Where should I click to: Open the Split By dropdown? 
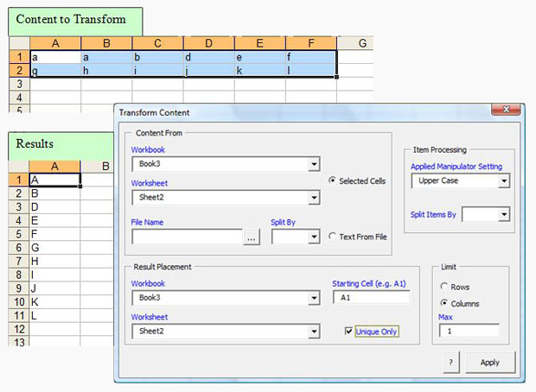[x=314, y=237]
